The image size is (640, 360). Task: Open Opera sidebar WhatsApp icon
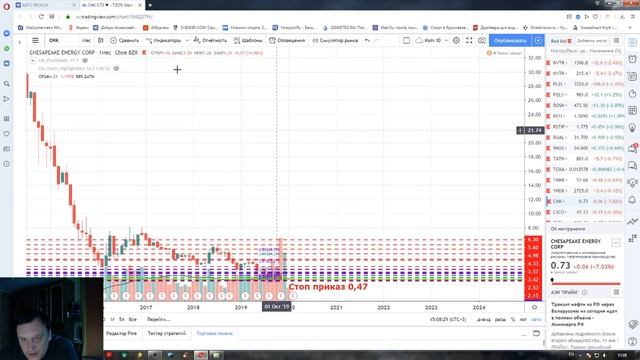click(7, 49)
